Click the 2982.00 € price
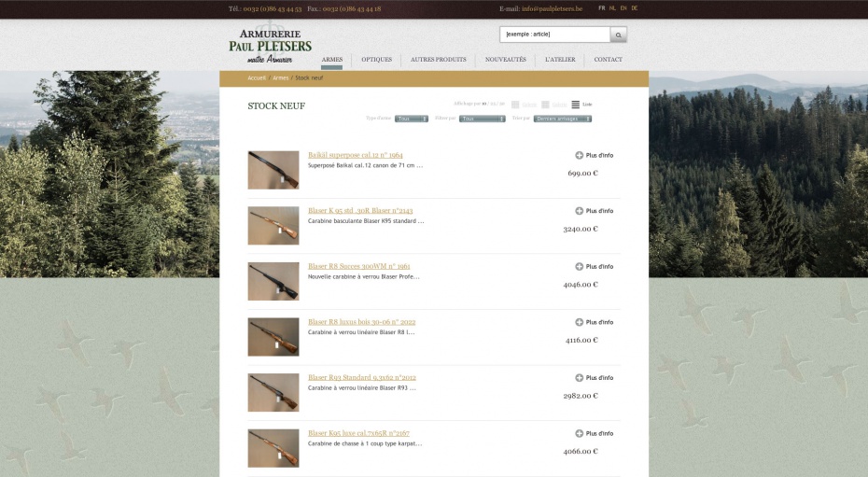This screenshot has height=477, width=868. 581,396
